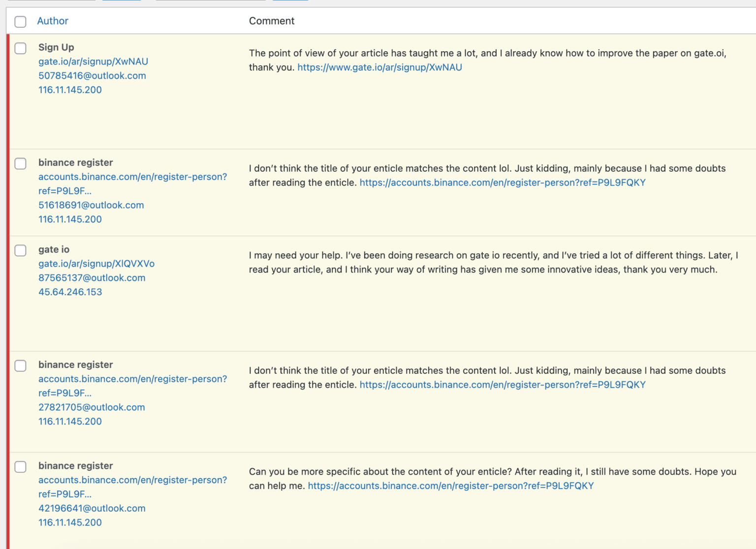Check the last binance register comment
Screen dimensions: 756x549
pyautogui.click(x=20, y=466)
